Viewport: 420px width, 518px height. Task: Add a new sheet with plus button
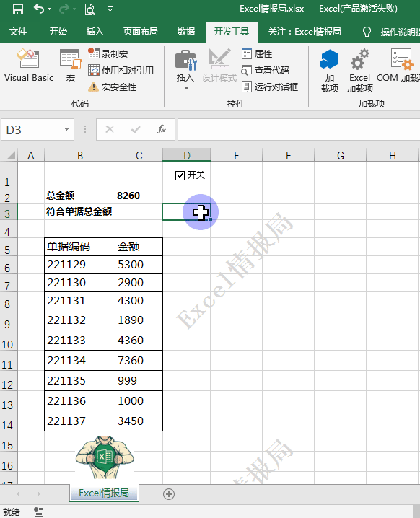point(169,494)
